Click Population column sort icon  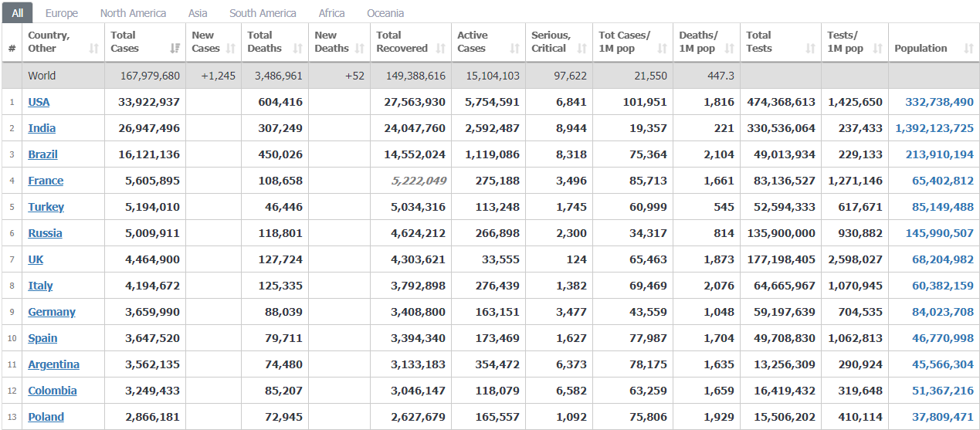tap(968, 49)
